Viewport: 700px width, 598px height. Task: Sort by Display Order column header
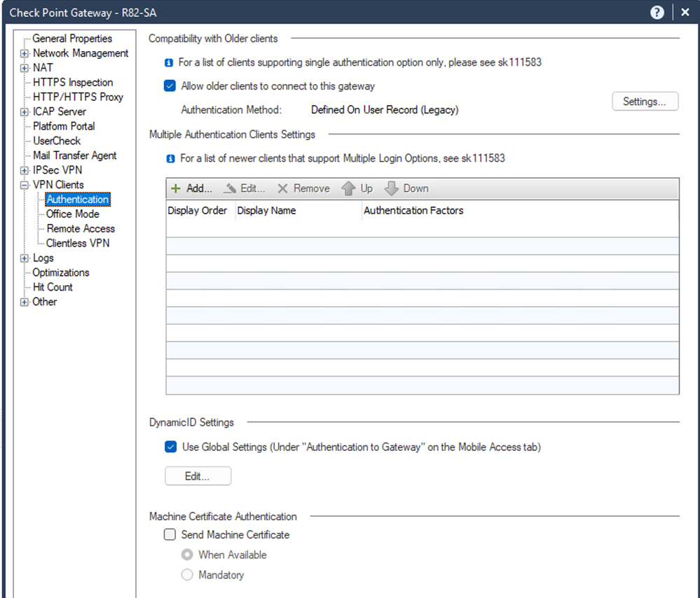click(x=200, y=211)
